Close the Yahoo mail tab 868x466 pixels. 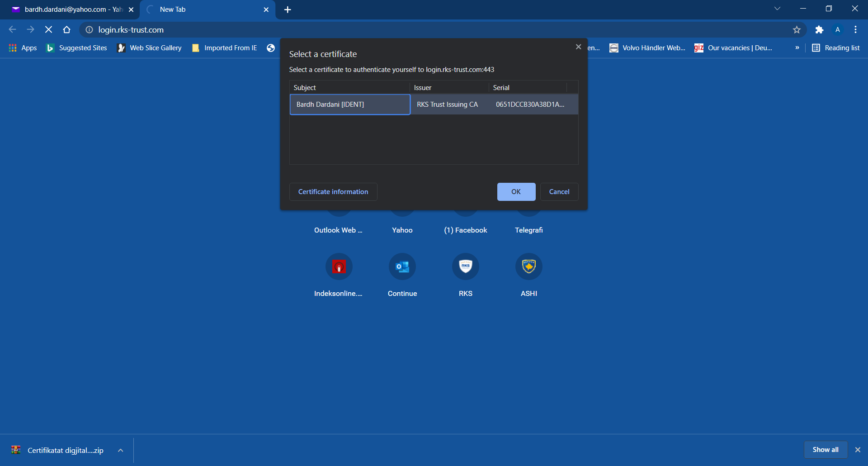pos(131,10)
